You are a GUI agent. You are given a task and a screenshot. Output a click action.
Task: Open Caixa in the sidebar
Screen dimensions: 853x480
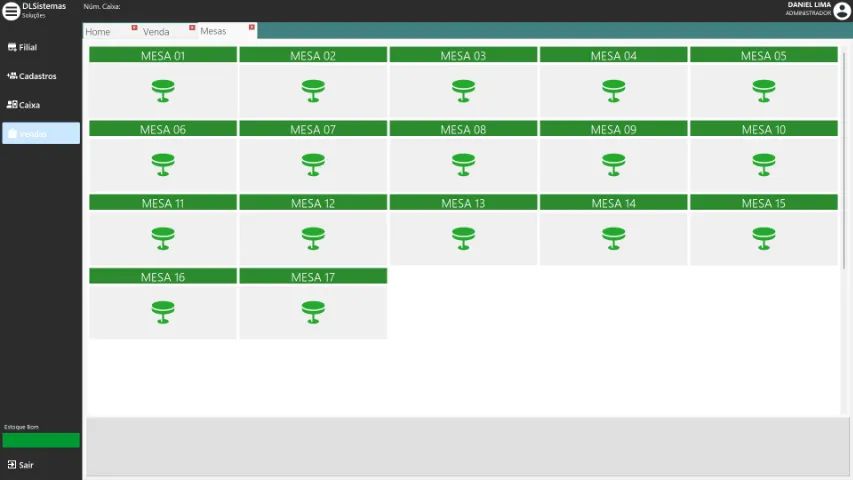(x=29, y=105)
